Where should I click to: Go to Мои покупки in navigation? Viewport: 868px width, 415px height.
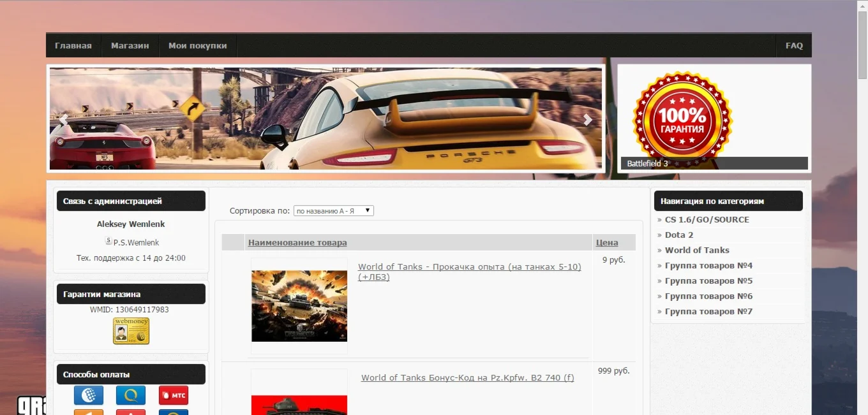[x=198, y=46]
